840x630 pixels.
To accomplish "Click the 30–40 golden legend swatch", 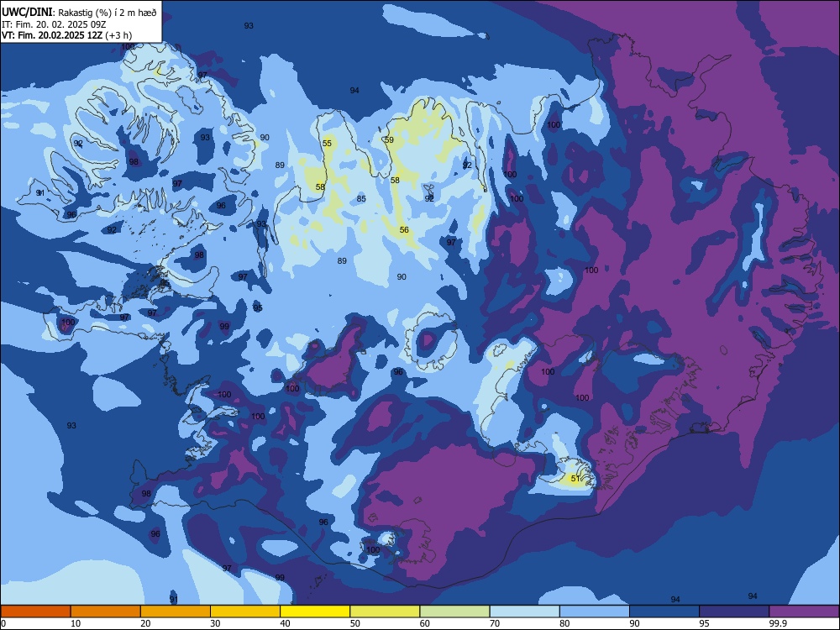I will [245, 612].
